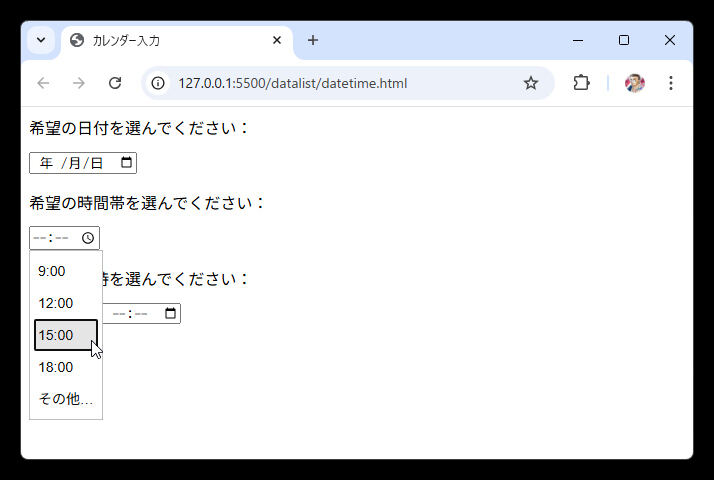Expand the tab search chevron
This screenshot has height=480, width=714.
tap(41, 40)
